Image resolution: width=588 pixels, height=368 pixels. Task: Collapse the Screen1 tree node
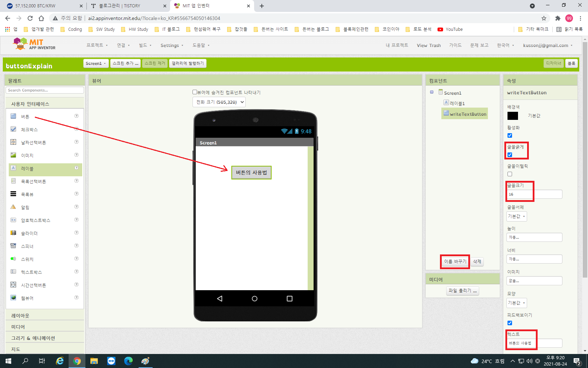point(432,92)
